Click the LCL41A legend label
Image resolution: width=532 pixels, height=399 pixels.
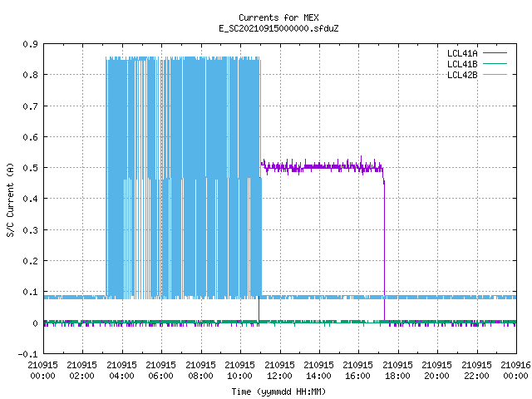pyautogui.click(x=462, y=53)
